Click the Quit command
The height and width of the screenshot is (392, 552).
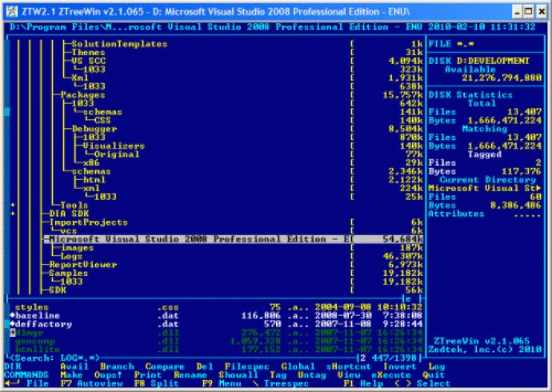434,375
